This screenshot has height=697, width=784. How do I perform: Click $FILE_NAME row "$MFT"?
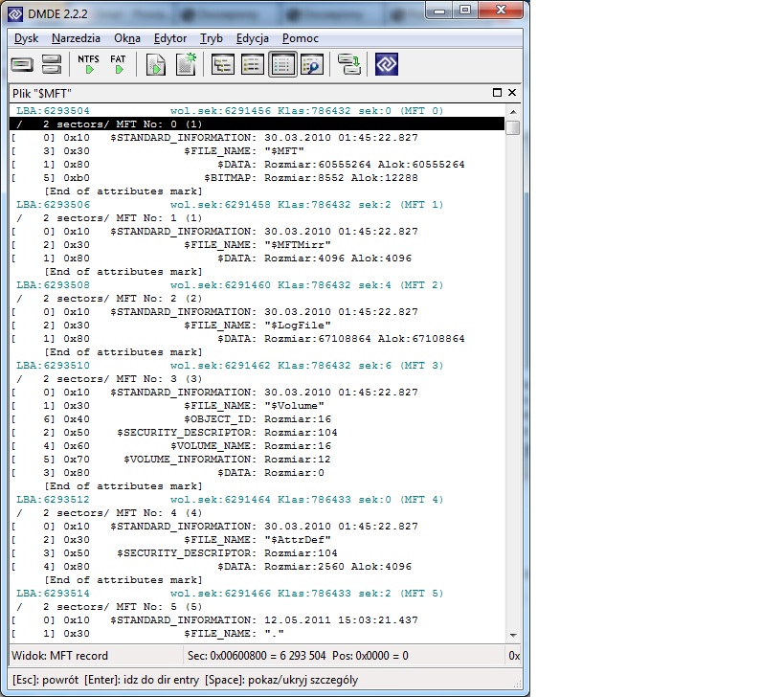pyautogui.click(x=257, y=151)
